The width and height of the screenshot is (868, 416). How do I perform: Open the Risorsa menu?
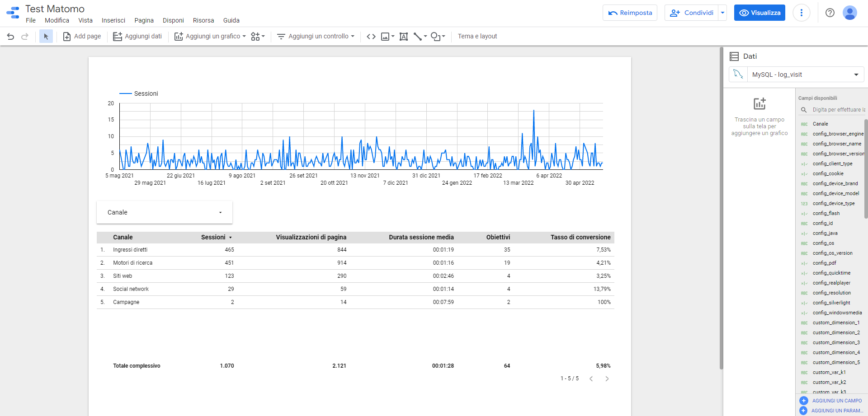click(x=203, y=20)
